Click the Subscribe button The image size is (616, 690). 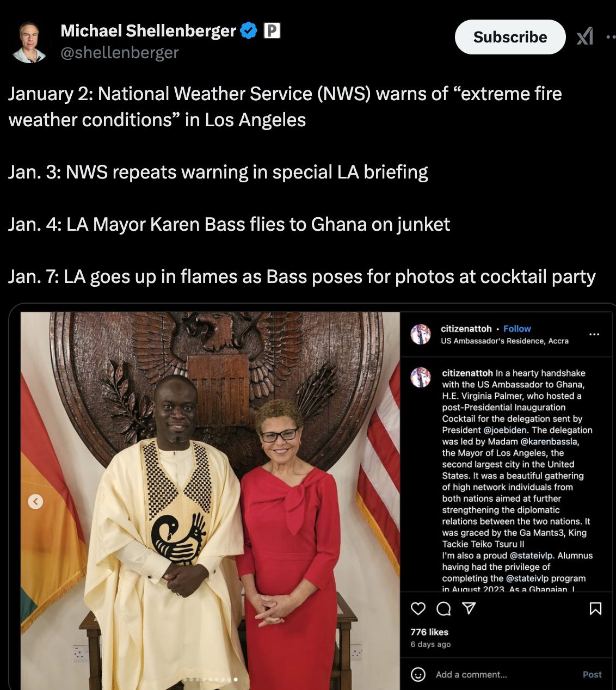pyautogui.click(x=510, y=37)
